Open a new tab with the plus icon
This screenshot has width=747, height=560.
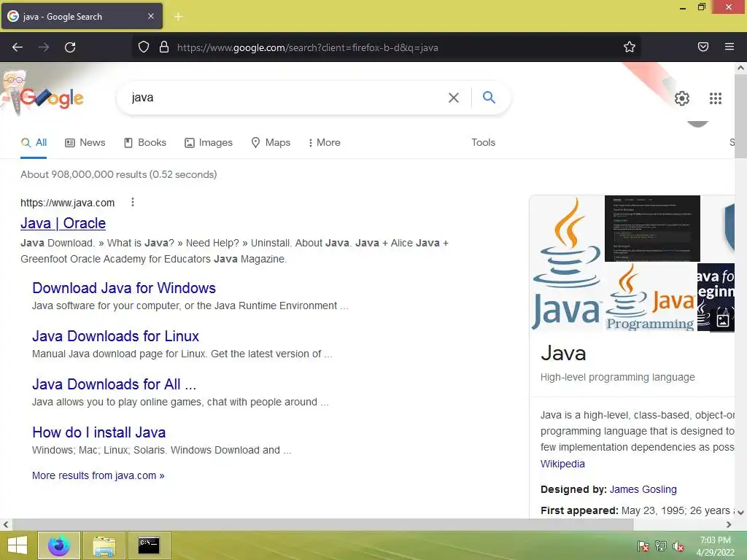(x=178, y=17)
